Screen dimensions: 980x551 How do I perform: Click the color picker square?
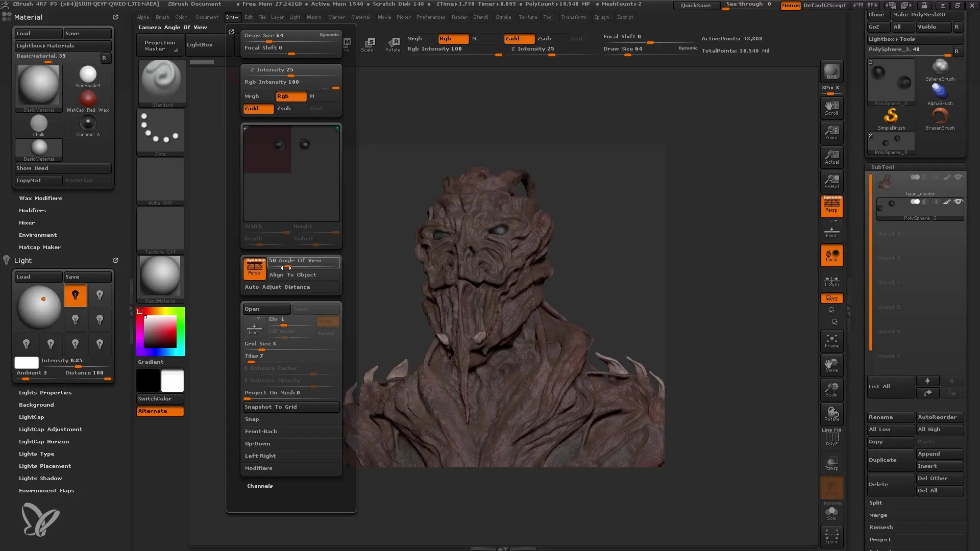pos(160,332)
